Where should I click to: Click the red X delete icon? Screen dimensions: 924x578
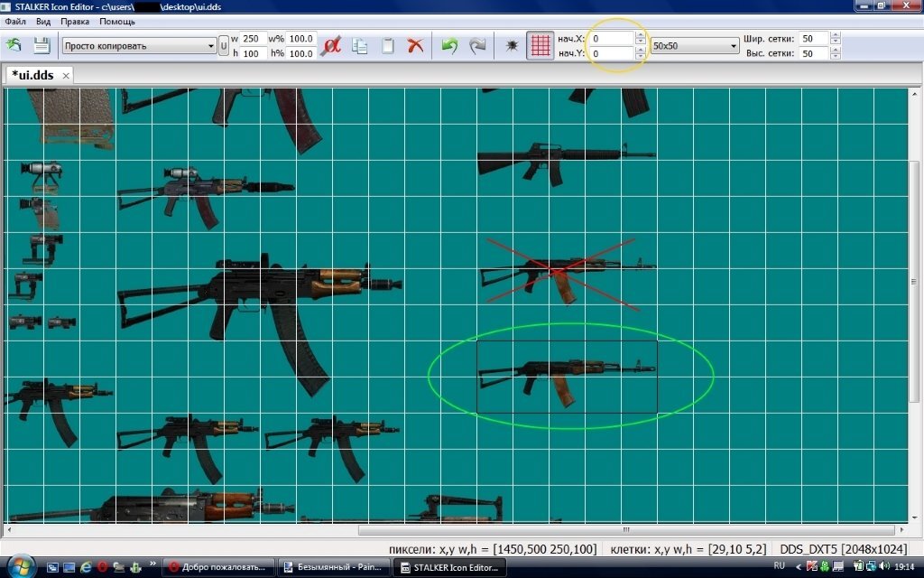(415, 45)
